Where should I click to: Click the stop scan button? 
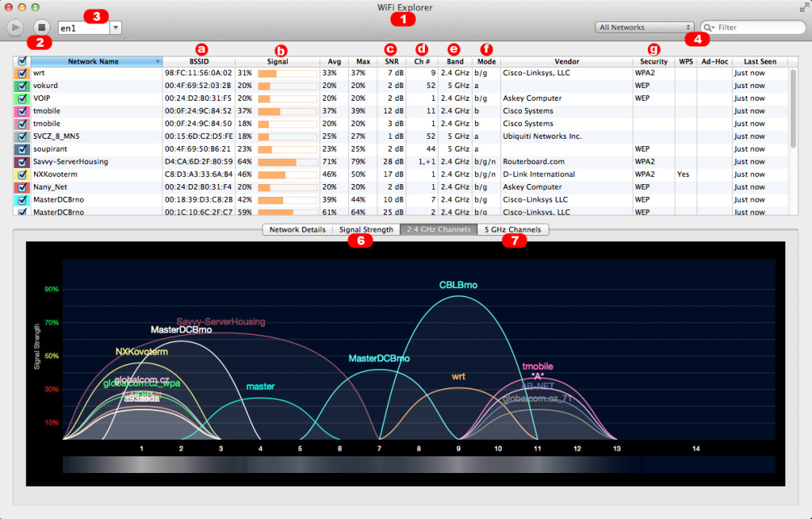click(x=42, y=28)
